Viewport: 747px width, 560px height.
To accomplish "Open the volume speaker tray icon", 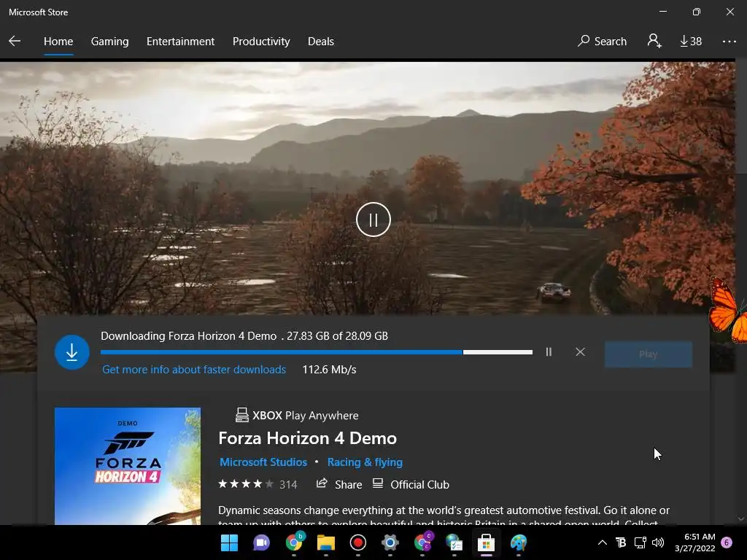I will click(658, 542).
